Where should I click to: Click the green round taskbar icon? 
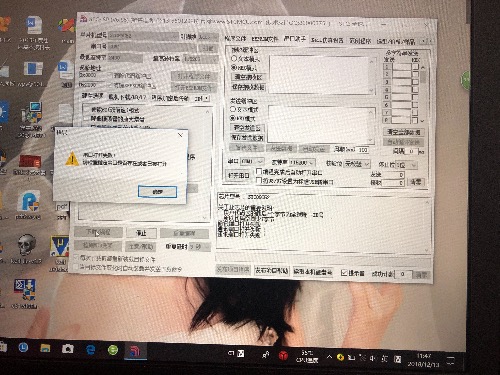[x=113, y=350]
